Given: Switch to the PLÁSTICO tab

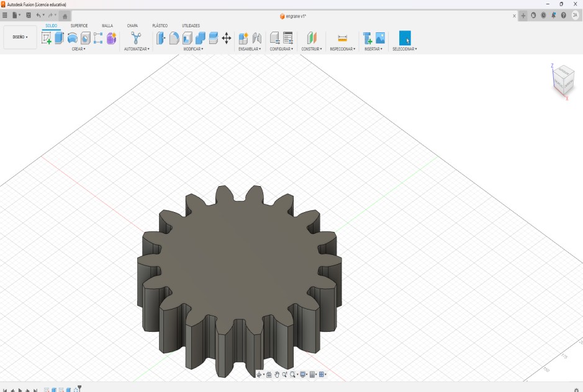Looking at the screenshot, I should pyautogui.click(x=160, y=25).
